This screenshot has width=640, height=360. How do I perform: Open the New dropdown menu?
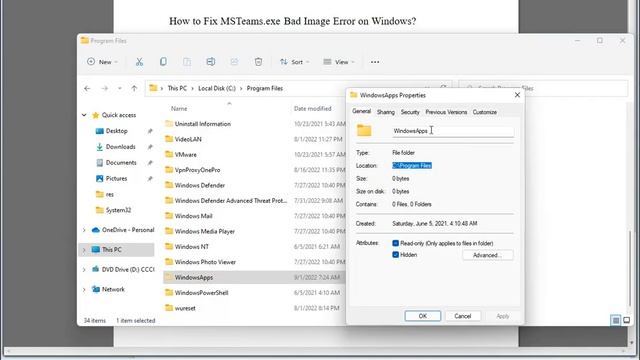coord(102,62)
